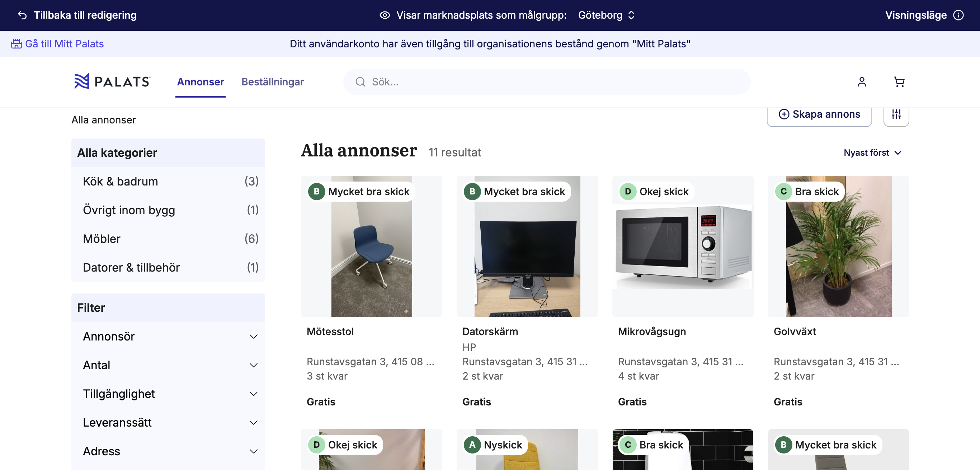Open the shopping cart icon
The width and height of the screenshot is (980, 470).
point(899,82)
